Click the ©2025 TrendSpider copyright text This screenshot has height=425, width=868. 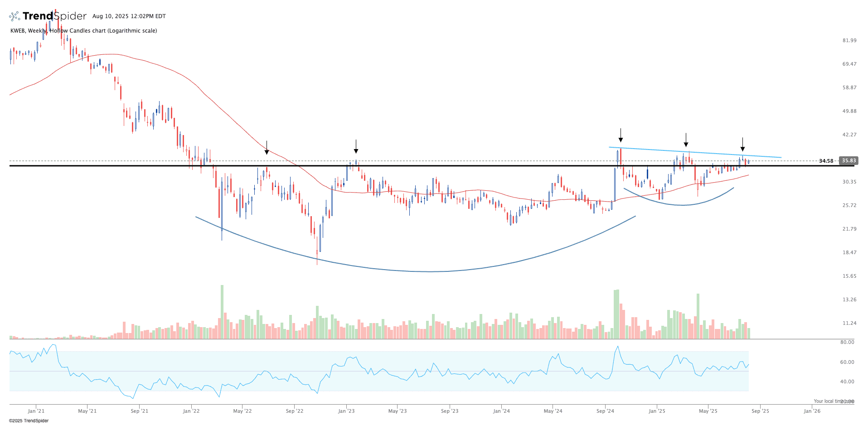[x=29, y=420]
